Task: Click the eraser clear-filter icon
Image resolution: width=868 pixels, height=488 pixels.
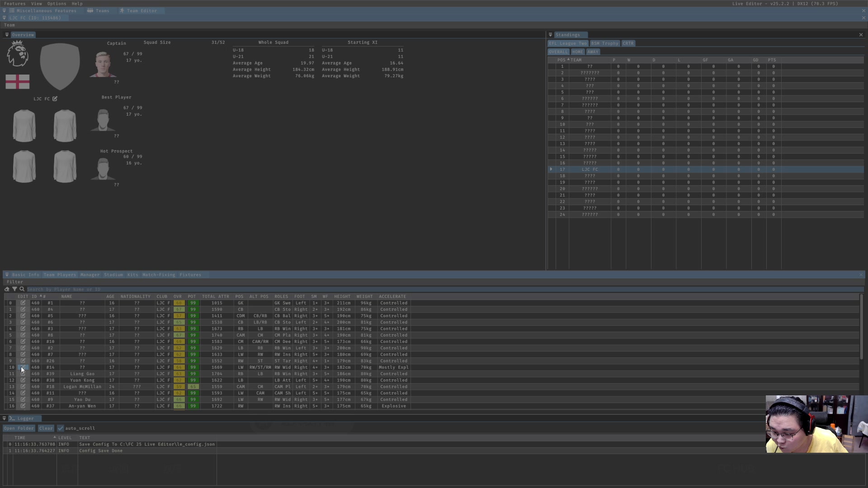Action: point(7,289)
